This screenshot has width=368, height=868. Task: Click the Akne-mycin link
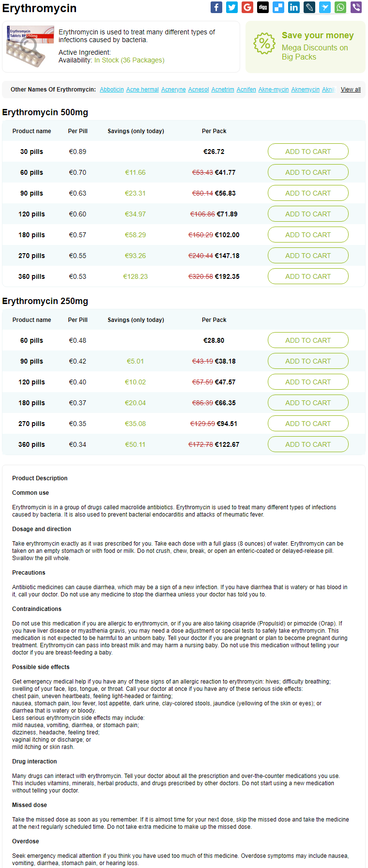(274, 90)
